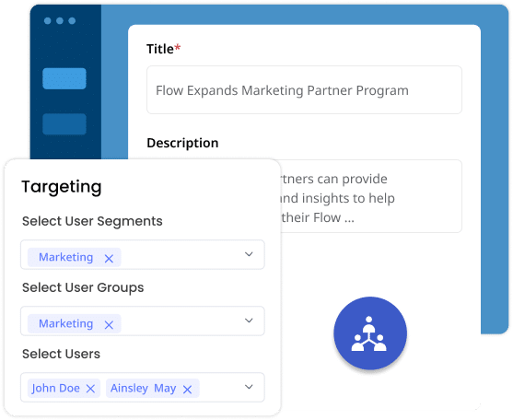Click the Select User Groups label

click(x=83, y=288)
